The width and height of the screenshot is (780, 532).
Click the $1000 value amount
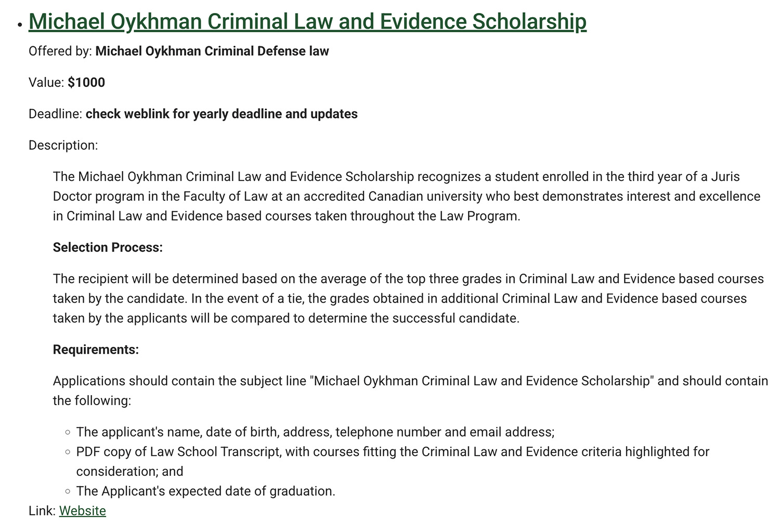coord(86,82)
